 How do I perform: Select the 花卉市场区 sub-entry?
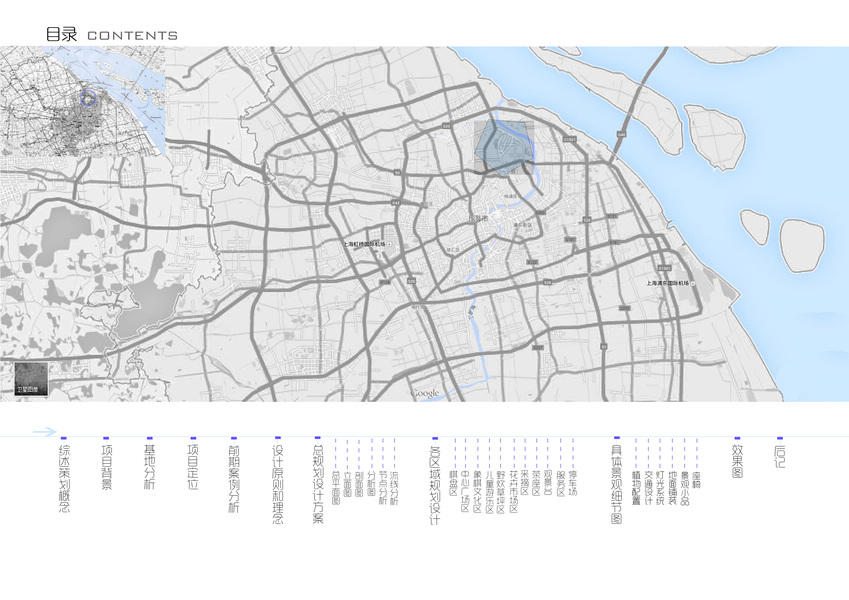[x=513, y=492]
